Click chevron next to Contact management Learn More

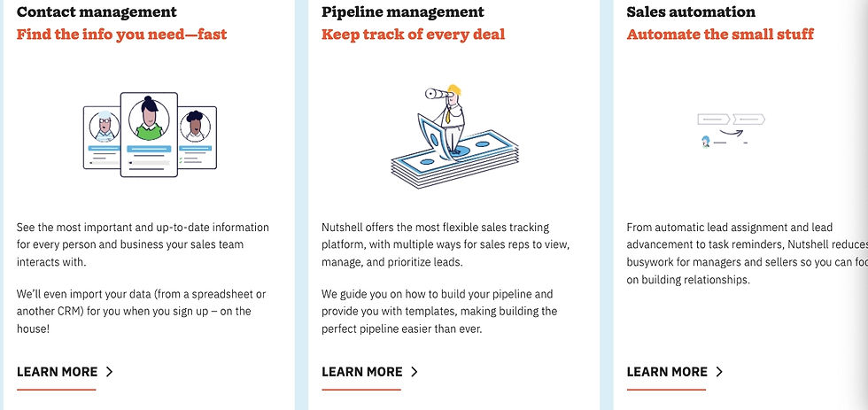click(109, 372)
